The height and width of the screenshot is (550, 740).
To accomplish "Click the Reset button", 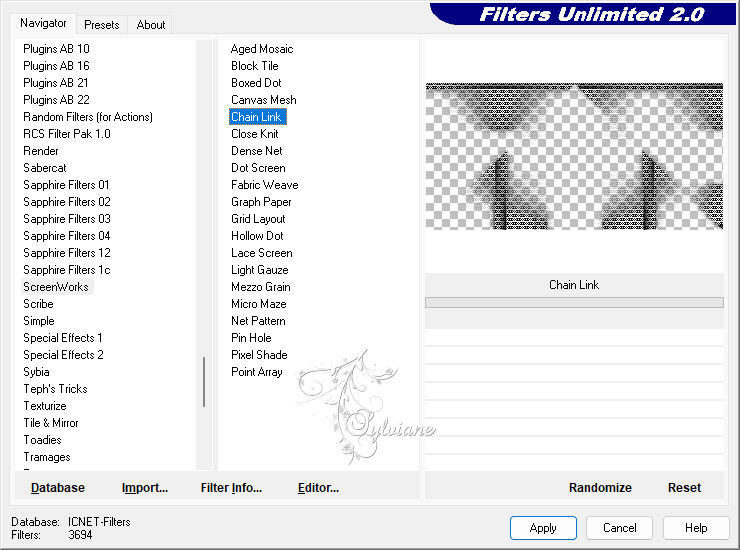I will (x=684, y=488).
